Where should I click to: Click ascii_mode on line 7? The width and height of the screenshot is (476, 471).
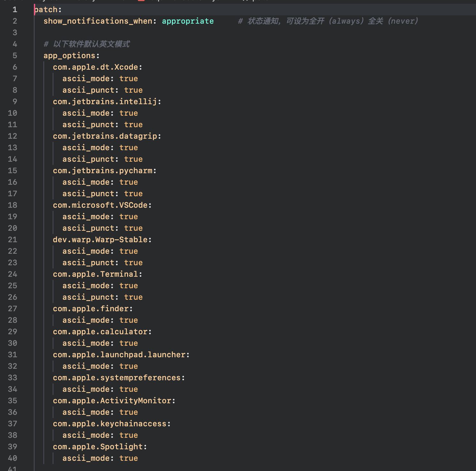(x=88, y=79)
